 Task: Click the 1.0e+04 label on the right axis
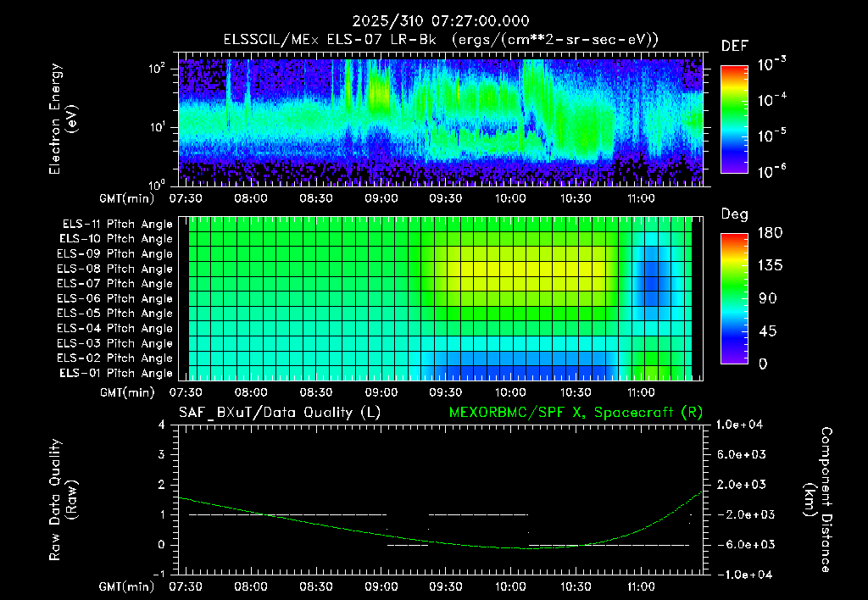click(x=739, y=425)
